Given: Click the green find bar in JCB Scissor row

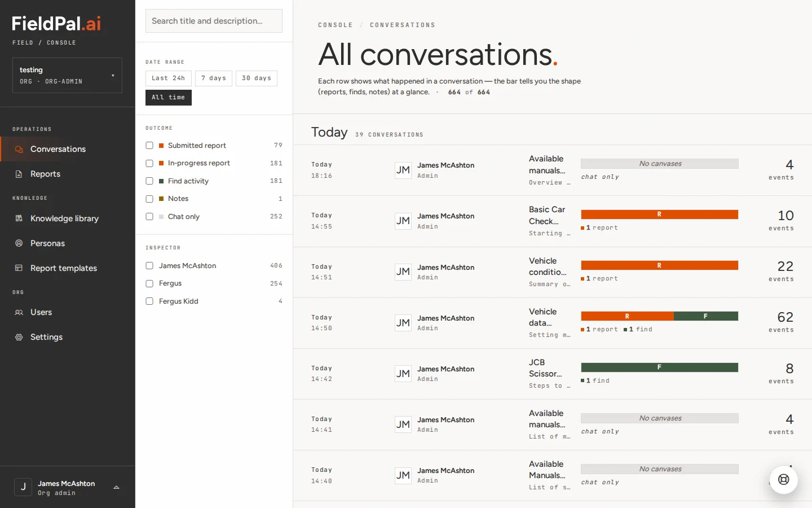Looking at the screenshot, I should (x=660, y=367).
